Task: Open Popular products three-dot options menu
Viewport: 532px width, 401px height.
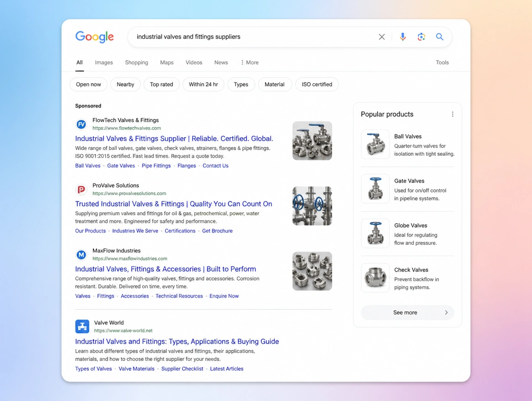Action: point(452,114)
